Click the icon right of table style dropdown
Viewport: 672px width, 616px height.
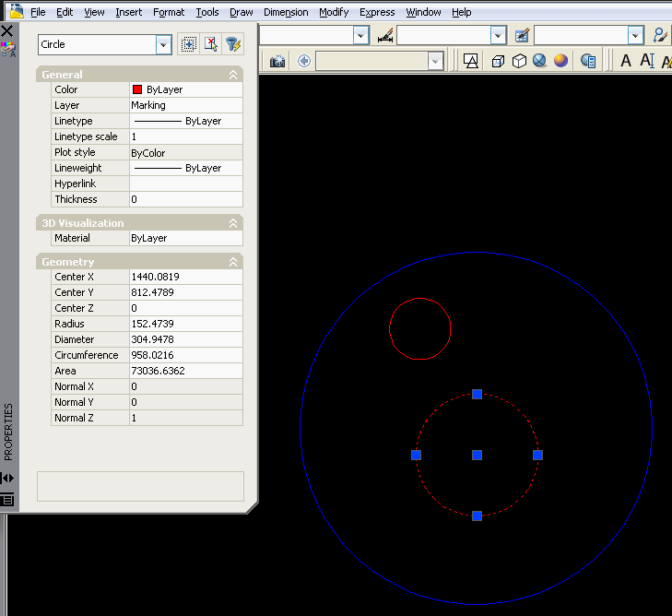pyautogui.click(x=660, y=35)
